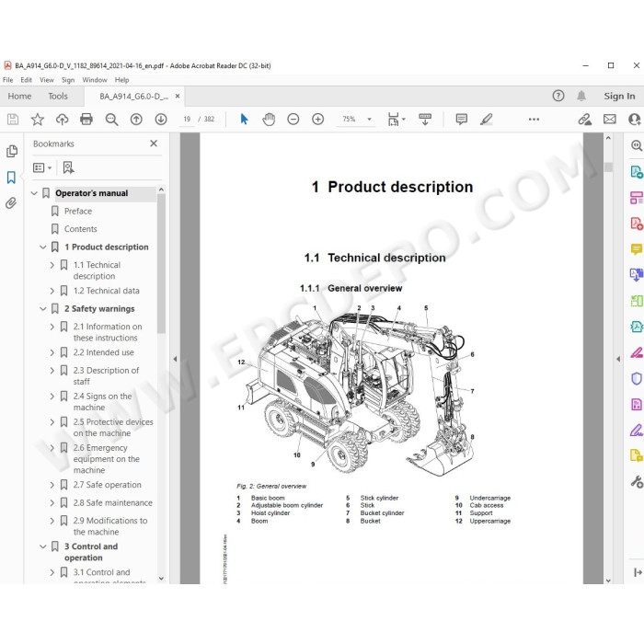
Task: Collapse 3 Control and operation bookmark
Action: [x=42, y=546]
